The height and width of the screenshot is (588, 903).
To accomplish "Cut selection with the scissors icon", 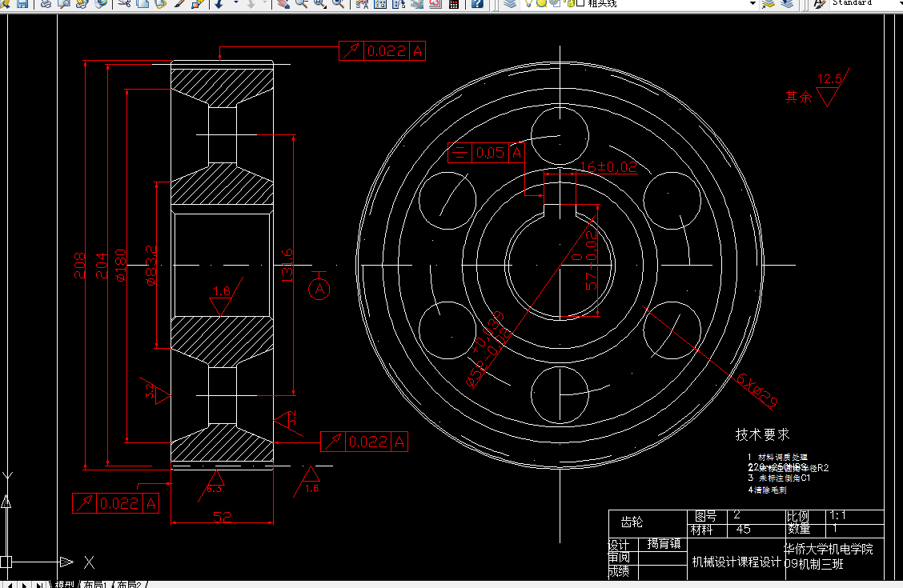I will coord(124,3).
